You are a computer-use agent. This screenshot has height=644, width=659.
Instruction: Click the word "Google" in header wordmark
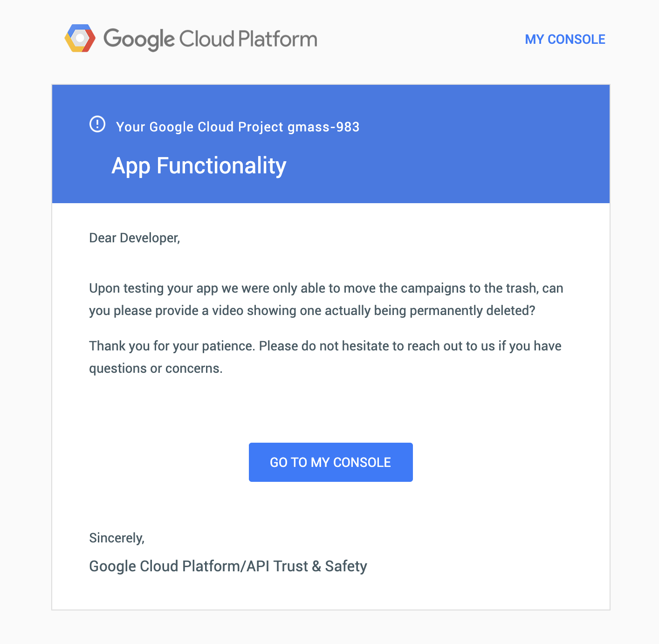point(139,39)
